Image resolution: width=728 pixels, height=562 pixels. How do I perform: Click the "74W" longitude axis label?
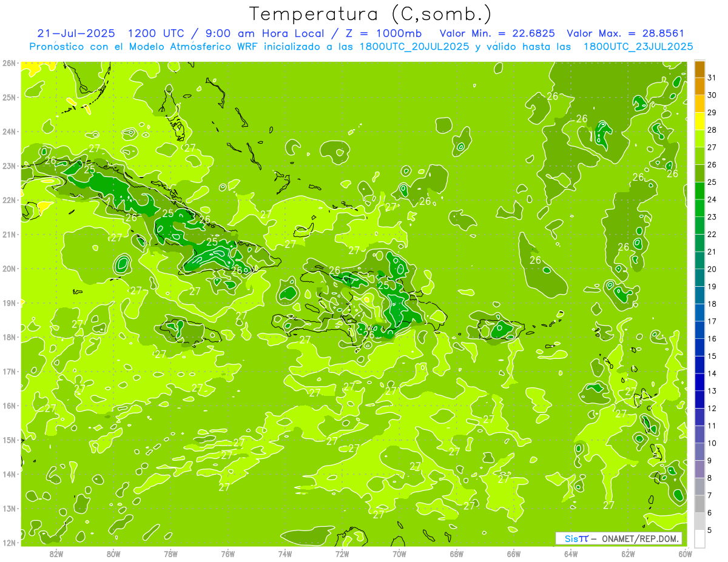tap(285, 554)
